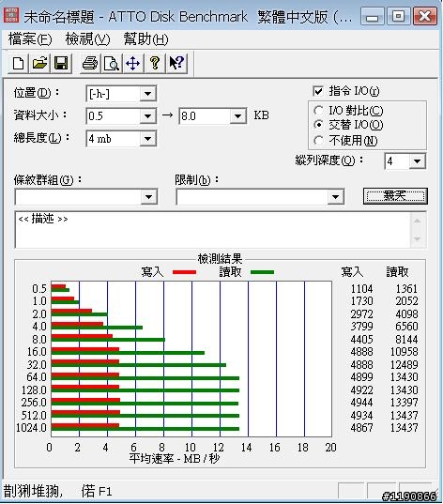Click the New file toolbar icon

19,63
